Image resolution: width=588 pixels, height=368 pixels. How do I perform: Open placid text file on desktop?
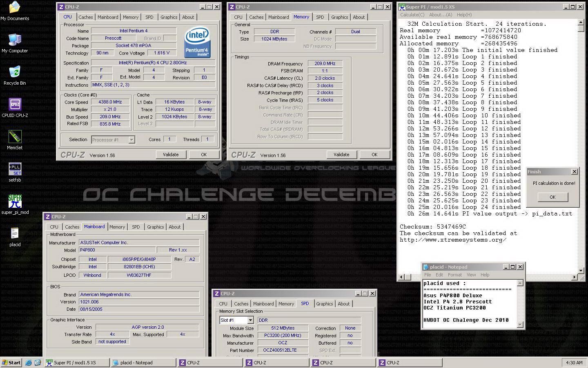tap(15, 237)
